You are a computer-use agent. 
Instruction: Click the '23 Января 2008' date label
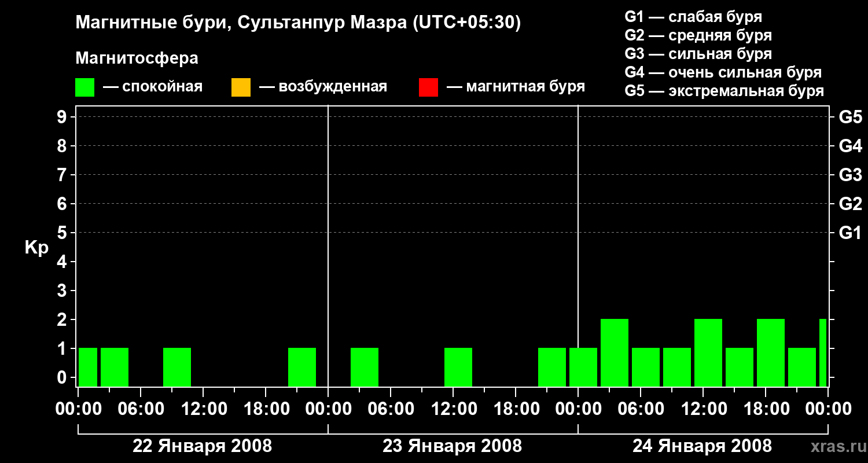pyautogui.click(x=453, y=446)
